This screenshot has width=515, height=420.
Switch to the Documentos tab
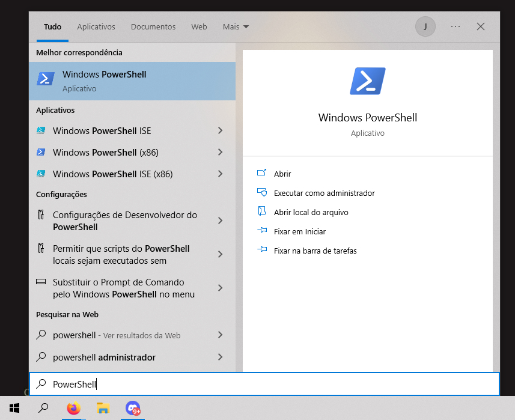click(153, 26)
